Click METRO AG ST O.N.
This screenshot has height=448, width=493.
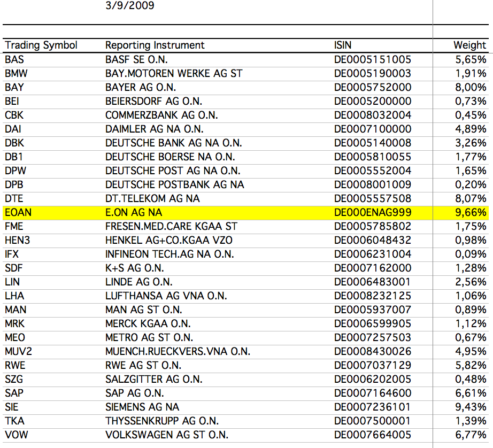point(149,337)
